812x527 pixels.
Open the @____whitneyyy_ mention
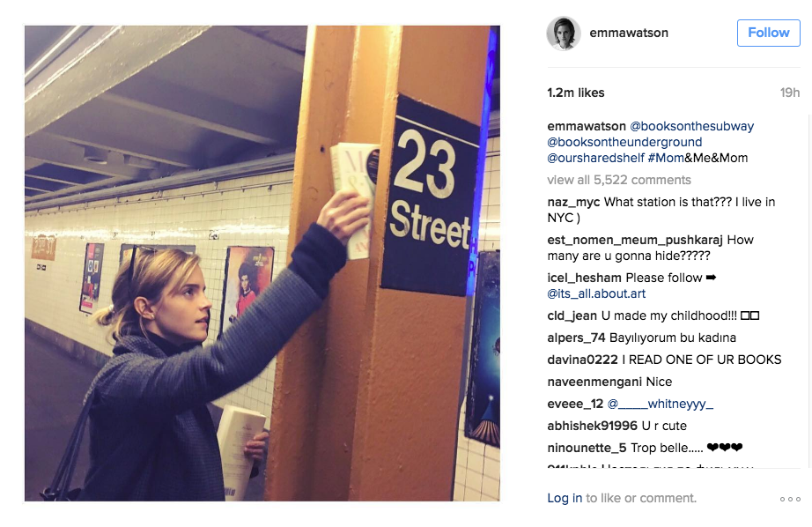661,404
